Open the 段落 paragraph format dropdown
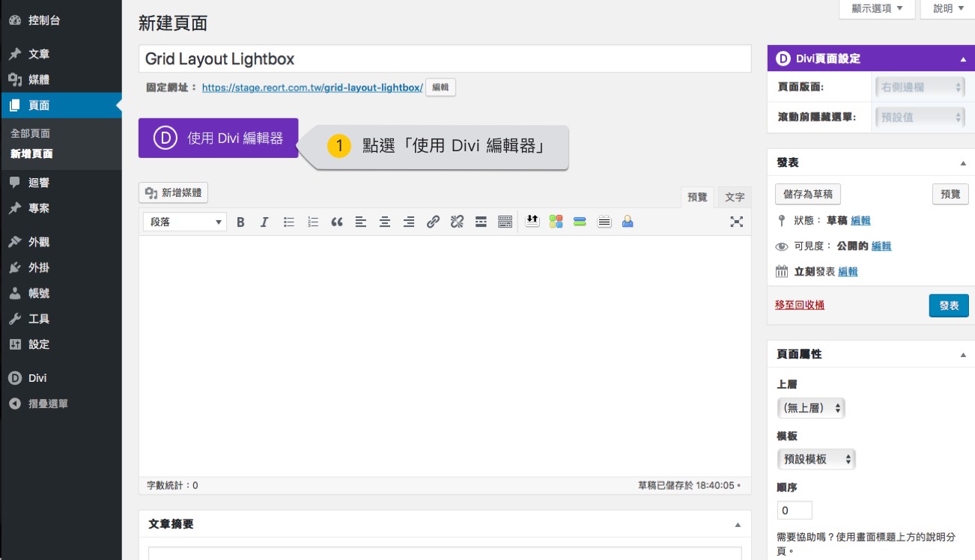This screenshot has height=560, width=975. point(185,222)
